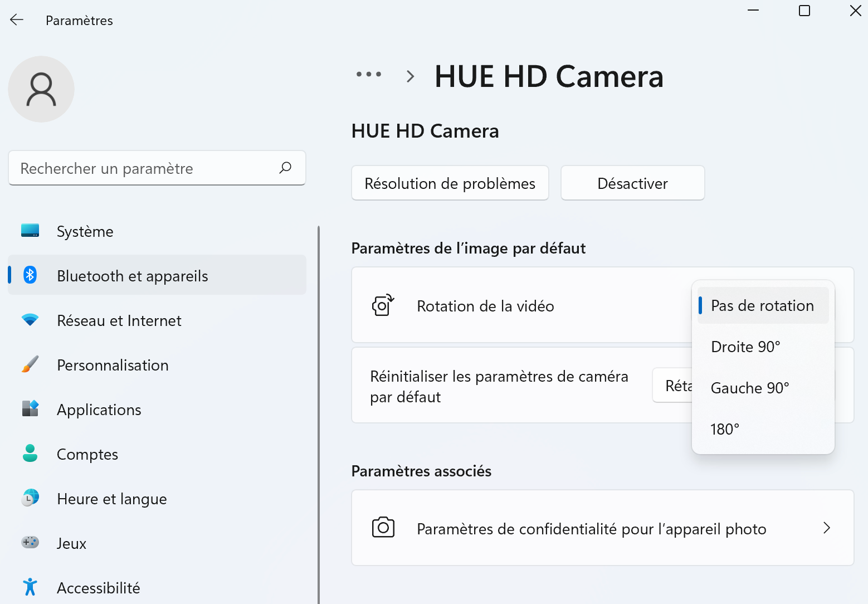Select Bluetooth et appareils category
Screen dimensions: 868x604
click(157, 275)
